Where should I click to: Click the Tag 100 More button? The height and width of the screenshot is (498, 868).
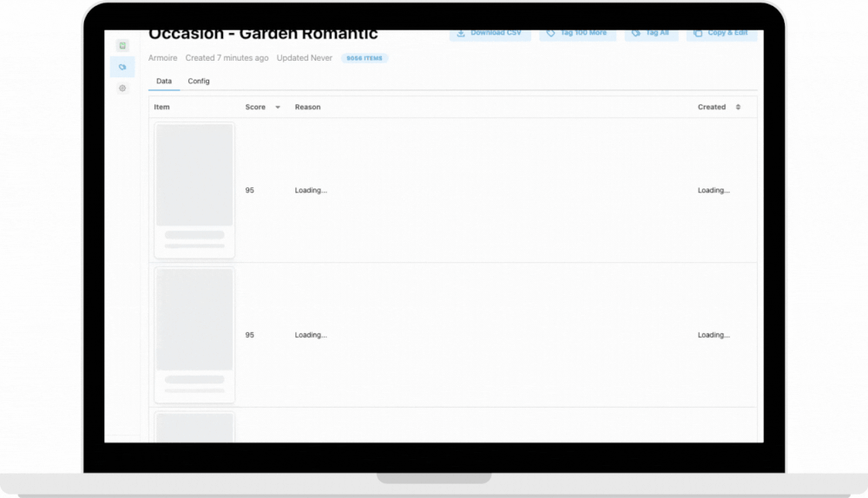click(577, 34)
